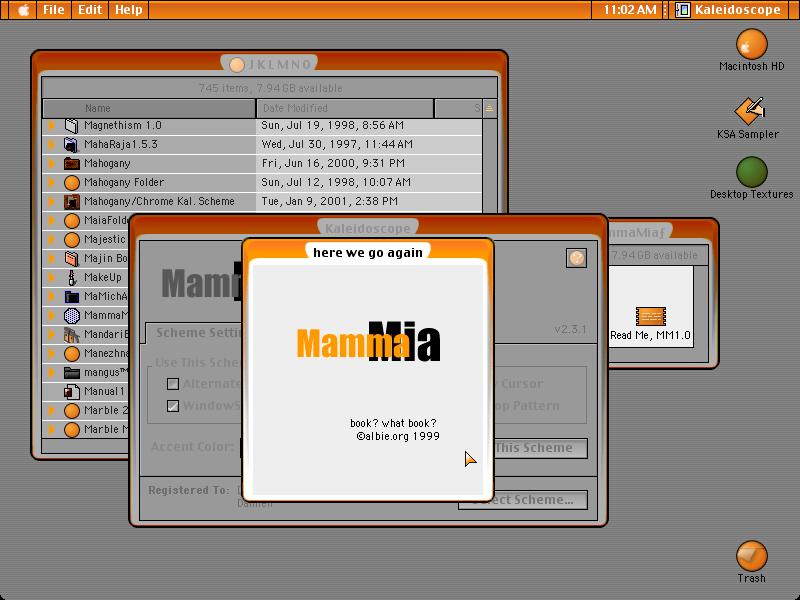This screenshot has width=800, height=600.
Task: Open the Kaleidoscope application menu
Action: [x=729, y=10]
